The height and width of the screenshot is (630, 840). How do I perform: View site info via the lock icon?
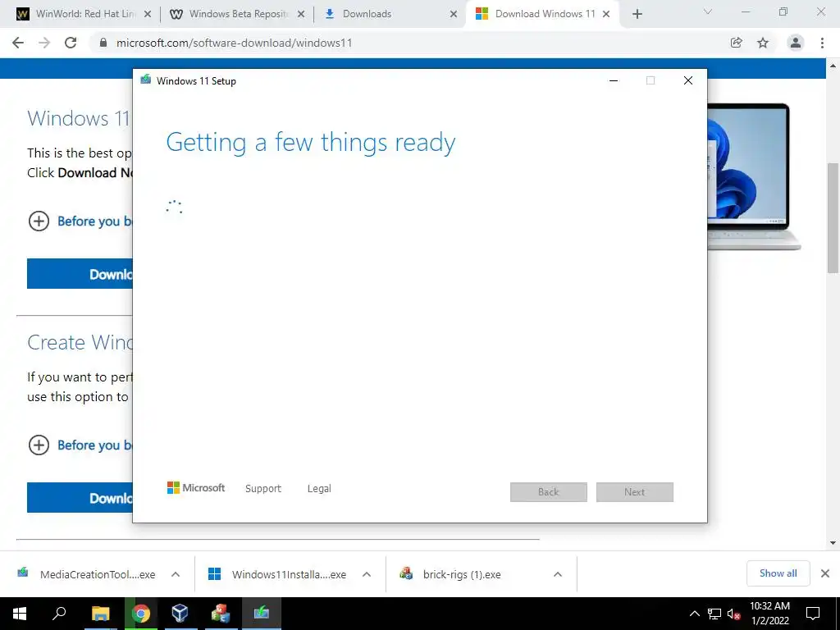tap(103, 43)
